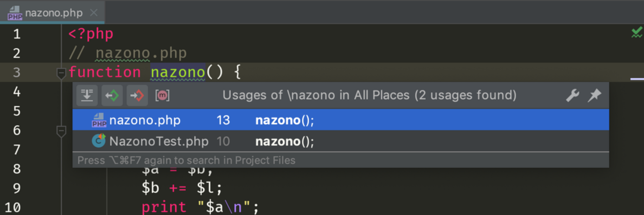Open the usages popup wrench settings
Viewport: 644px width, 215px height.
(573, 95)
